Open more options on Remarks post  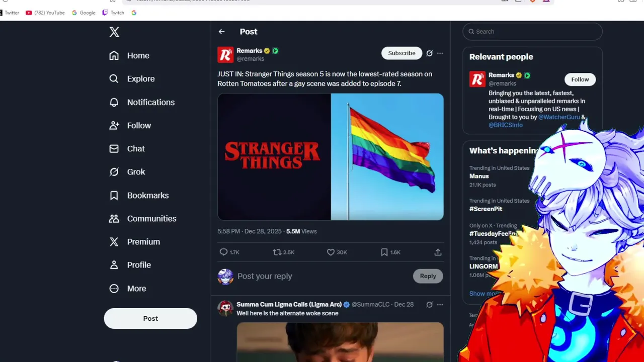(x=440, y=53)
